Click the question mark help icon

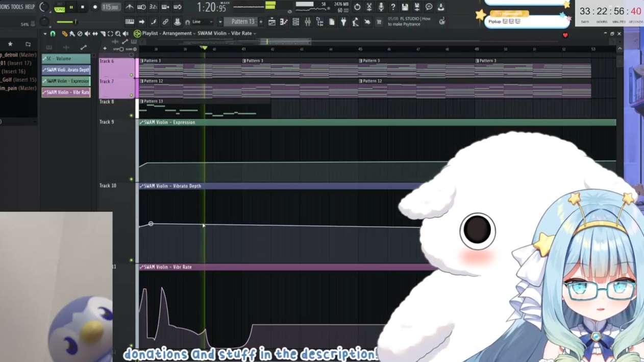pyautogui.click(x=393, y=7)
